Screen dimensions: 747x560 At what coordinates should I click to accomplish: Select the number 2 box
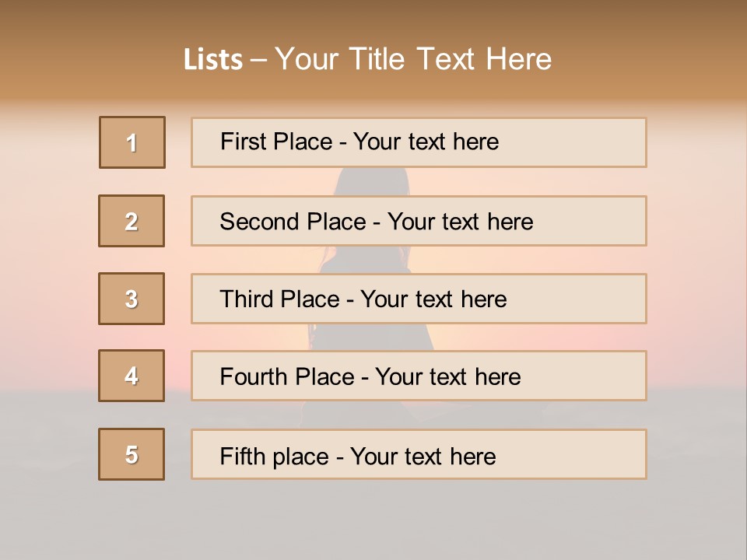(132, 221)
